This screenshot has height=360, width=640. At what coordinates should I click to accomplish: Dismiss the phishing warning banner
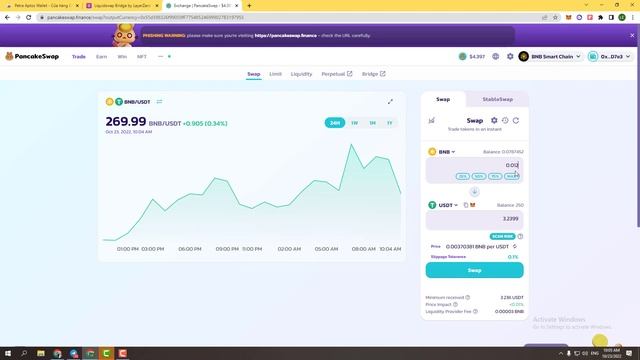point(632,36)
